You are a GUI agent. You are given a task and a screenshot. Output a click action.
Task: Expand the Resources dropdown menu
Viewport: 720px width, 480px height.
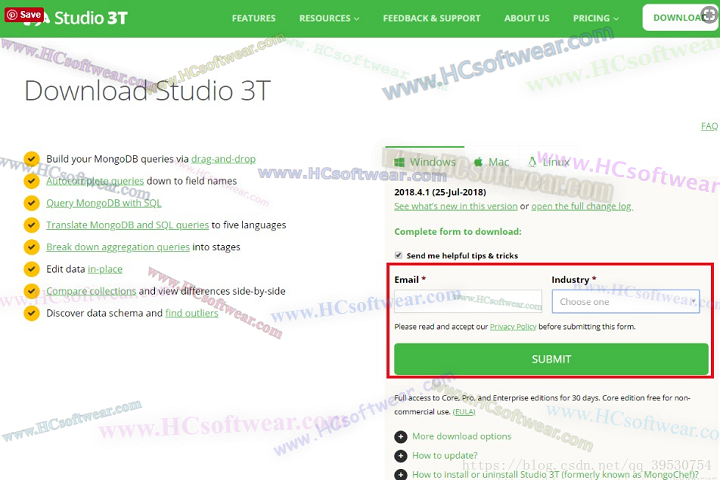click(329, 18)
